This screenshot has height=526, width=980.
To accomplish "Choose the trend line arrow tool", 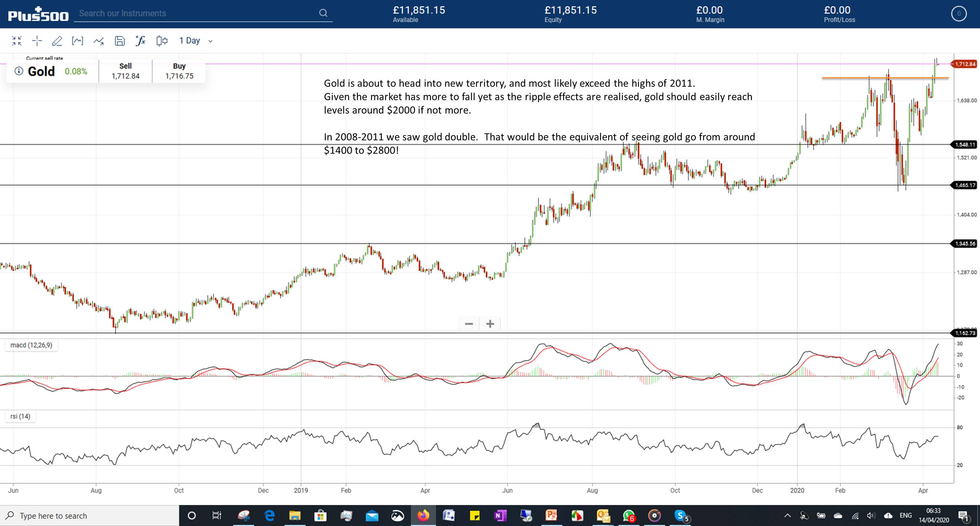I will 99,41.
